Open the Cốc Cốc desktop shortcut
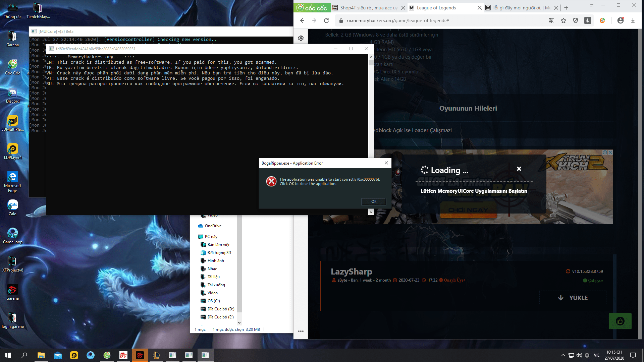644x362 pixels. [12, 67]
